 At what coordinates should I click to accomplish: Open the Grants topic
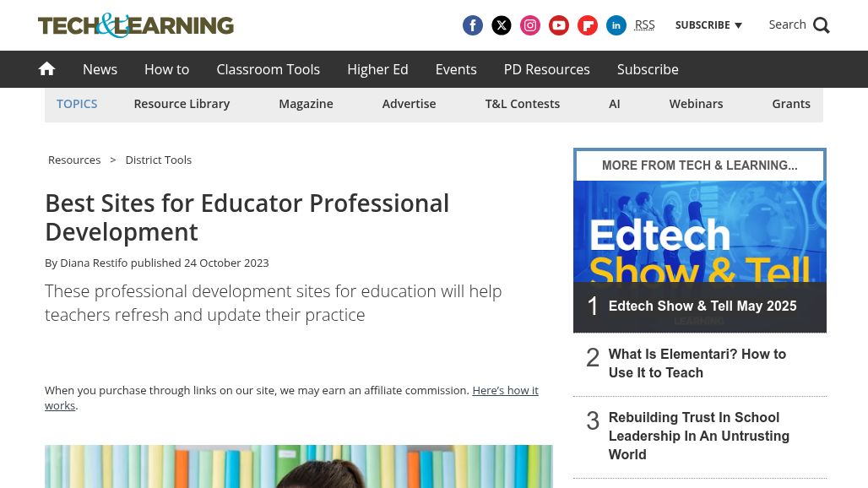coord(791,104)
